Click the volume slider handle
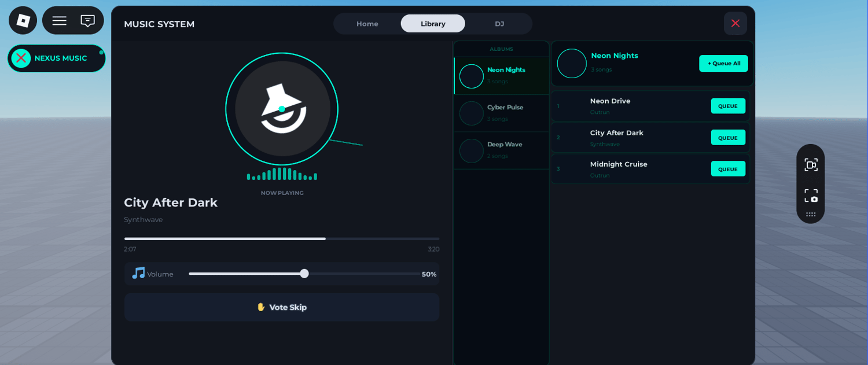The height and width of the screenshot is (365, 868). click(304, 274)
